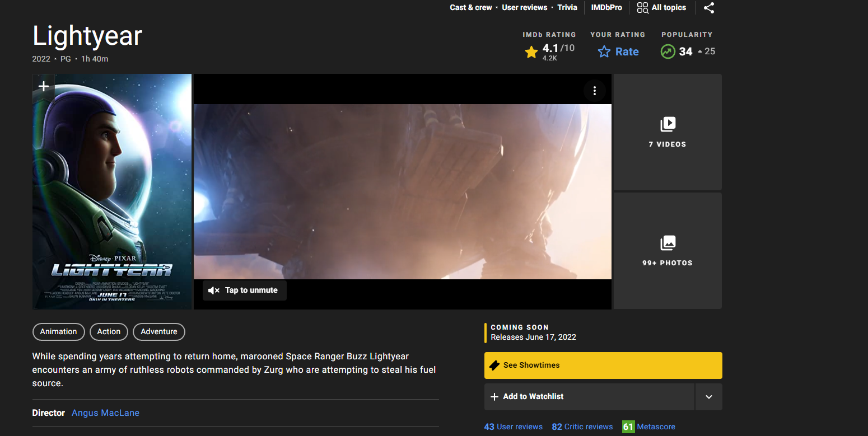Add Lightyear poster to watchlist via plus ribbon
Image resolution: width=868 pixels, height=436 pixels.
coord(44,86)
